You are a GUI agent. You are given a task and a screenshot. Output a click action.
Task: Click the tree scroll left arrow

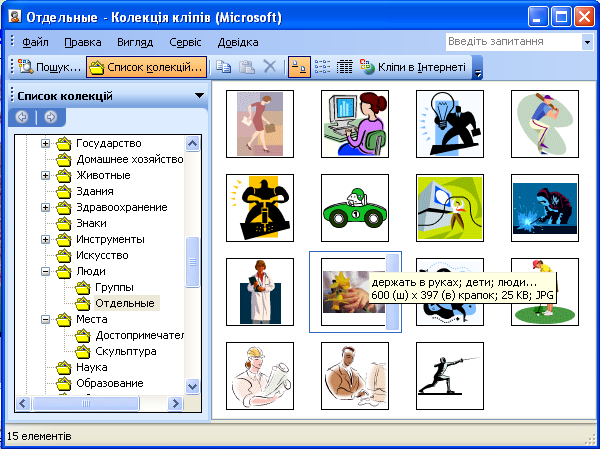click(x=23, y=403)
